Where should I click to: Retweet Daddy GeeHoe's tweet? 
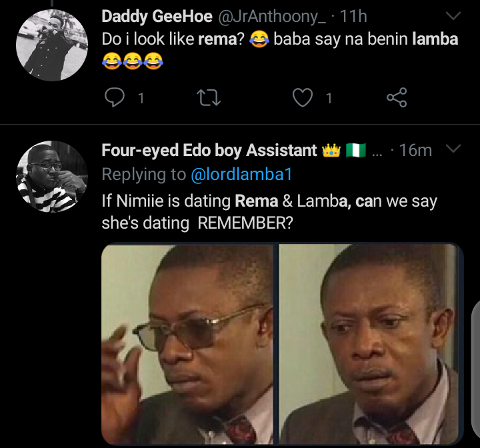coord(209,99)
